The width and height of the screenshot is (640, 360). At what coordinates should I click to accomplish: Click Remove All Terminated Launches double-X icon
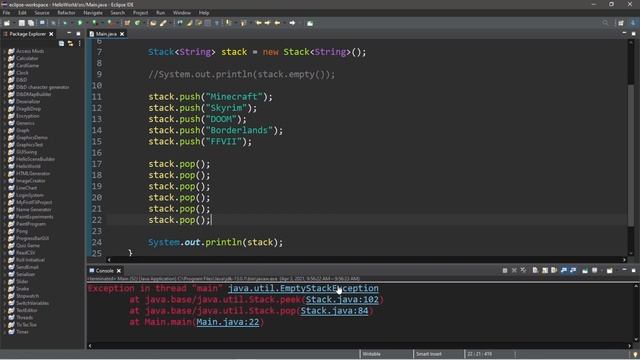point(523,270)
